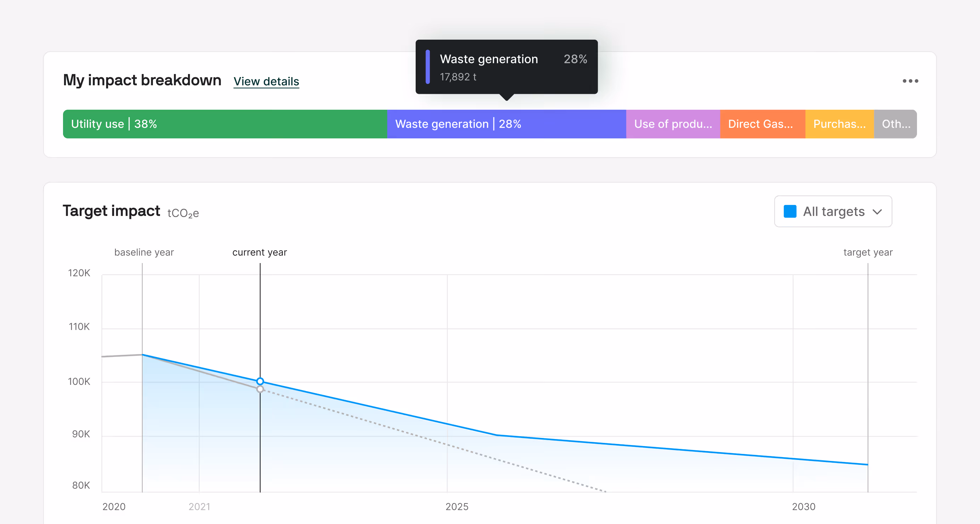
Task: Select the green Utility use bar segment
Action: 224,124
